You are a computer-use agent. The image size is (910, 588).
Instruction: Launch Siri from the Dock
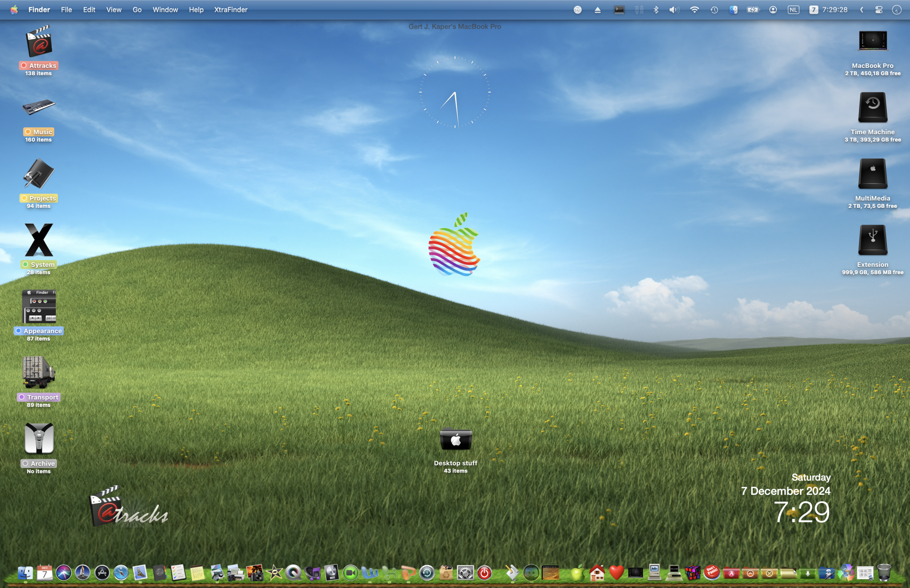pos(64,573)
